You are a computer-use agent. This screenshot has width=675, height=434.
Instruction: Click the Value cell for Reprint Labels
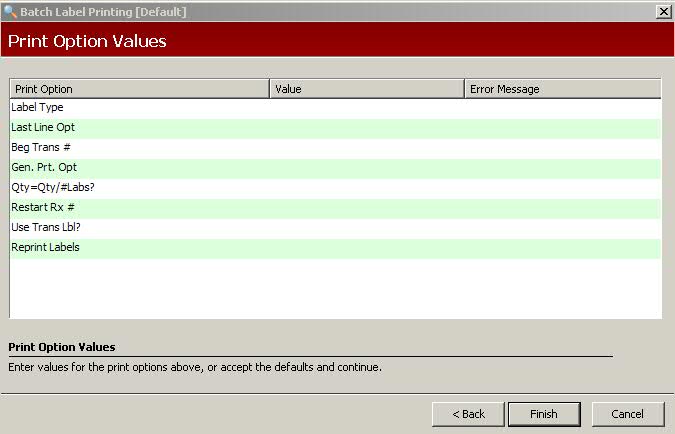pos(367,248)
